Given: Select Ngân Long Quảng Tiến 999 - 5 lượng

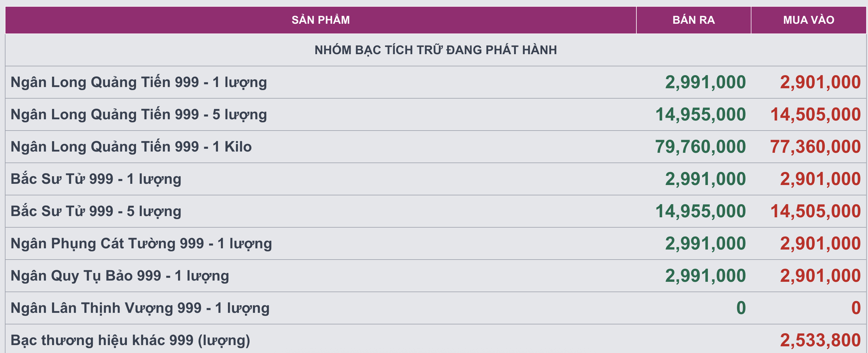Looking at the screenshot, I should coord(139,115).
